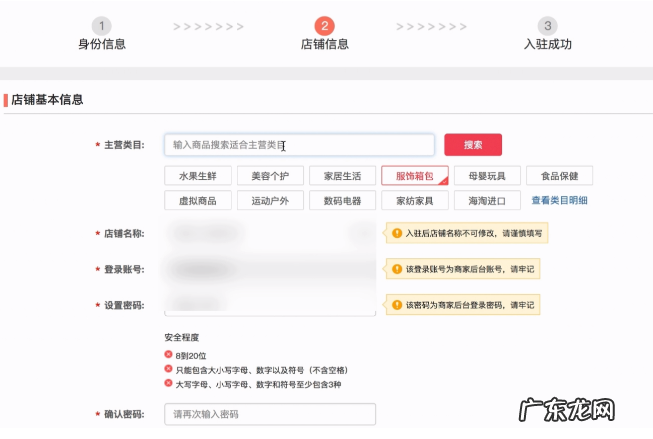Click the 入驻后店铺名称不可修改 notice text
The width and height of the screenshot is (653, 439).
pos(474,233)
